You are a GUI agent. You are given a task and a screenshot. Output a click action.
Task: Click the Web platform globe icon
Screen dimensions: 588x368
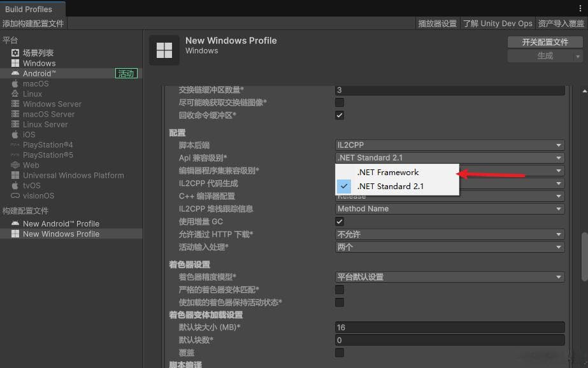(x=15, y=165)
